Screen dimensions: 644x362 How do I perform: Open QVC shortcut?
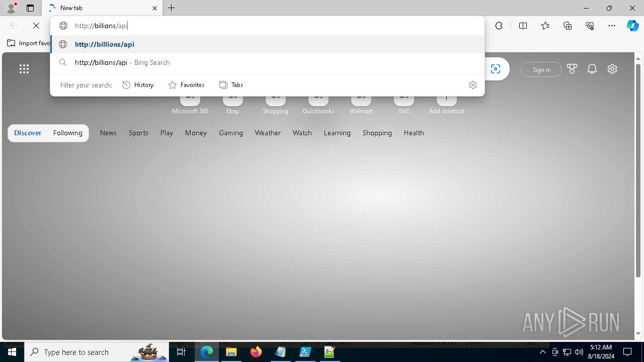pyautogui.click(x=404, y=105)
